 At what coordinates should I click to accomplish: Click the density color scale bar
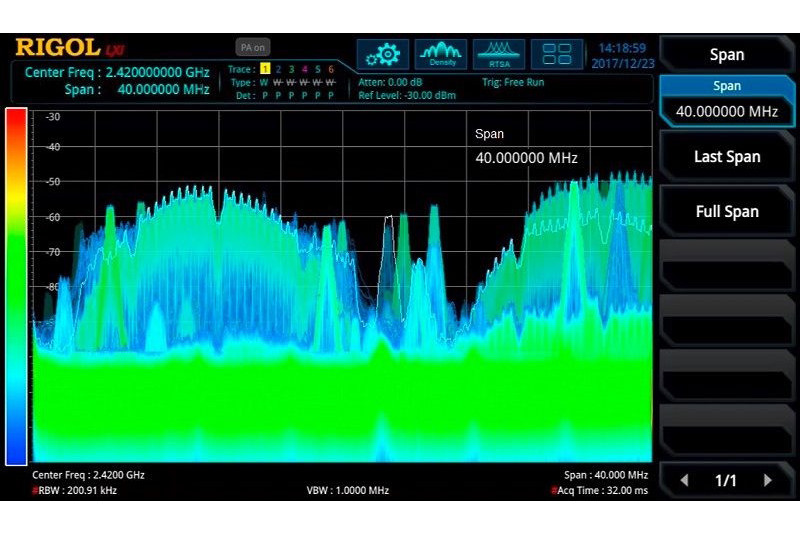[16, 286]
